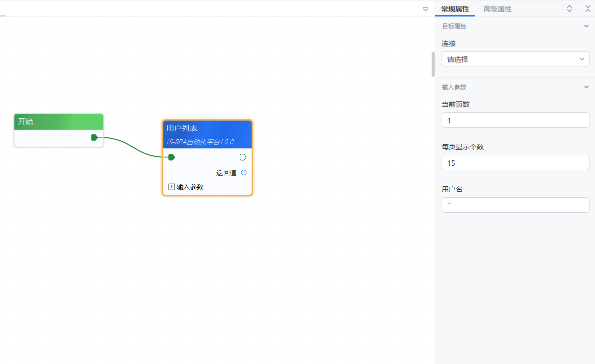Open the dropdown arrow above the canvas
Viewport: 595px width, 364px height.
pos(426,9)
